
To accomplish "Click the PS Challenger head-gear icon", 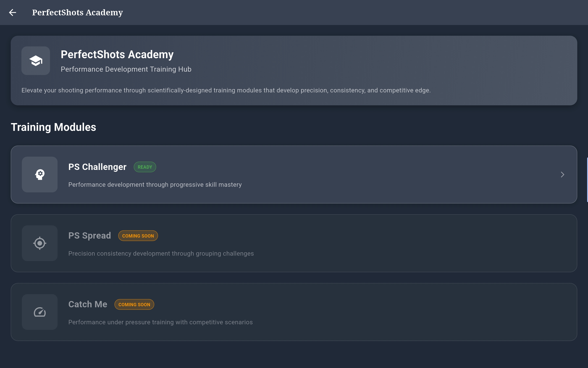I will [x=40, y=175].
